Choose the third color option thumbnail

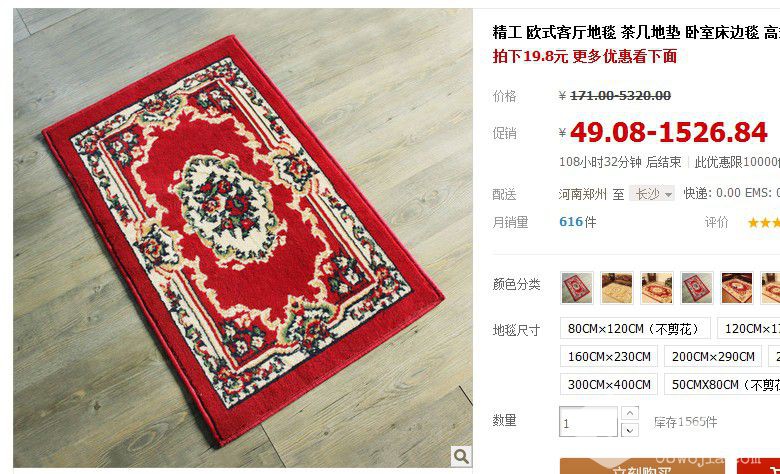[x=657, y=287]
